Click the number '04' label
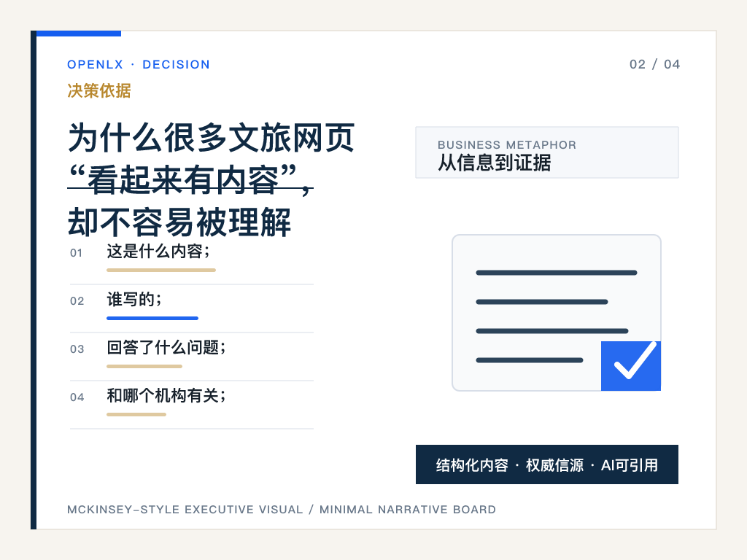Viewport: 747px width, 560px height. (77, 397)
